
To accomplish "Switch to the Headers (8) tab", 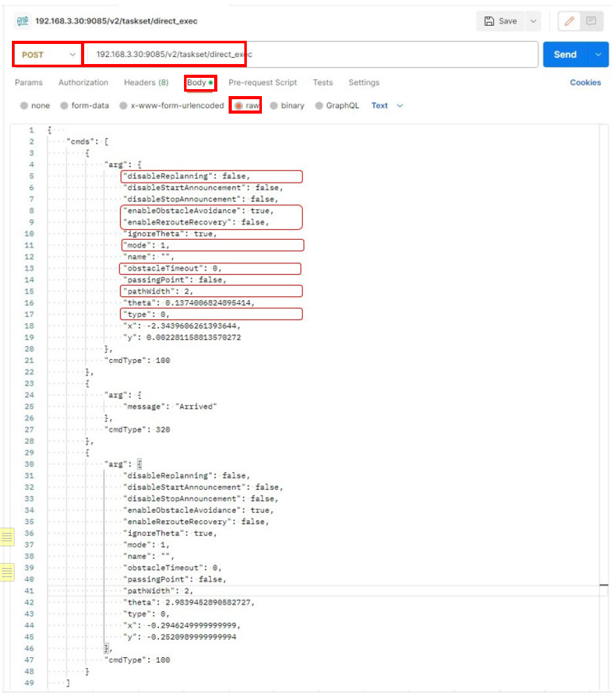I will (146, 82).
